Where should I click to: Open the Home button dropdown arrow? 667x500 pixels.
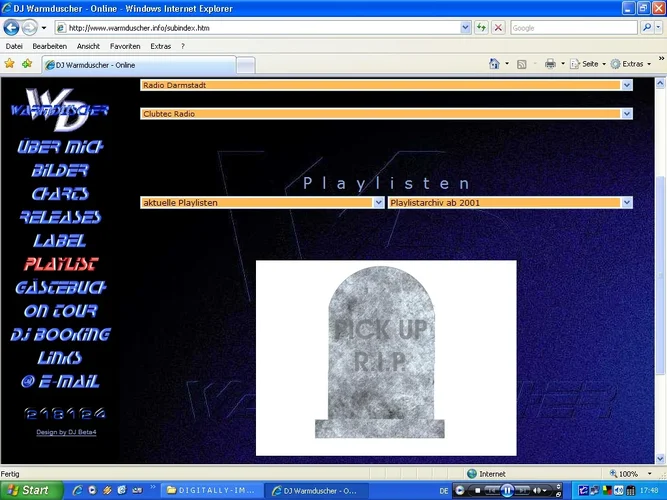[507, 64]
